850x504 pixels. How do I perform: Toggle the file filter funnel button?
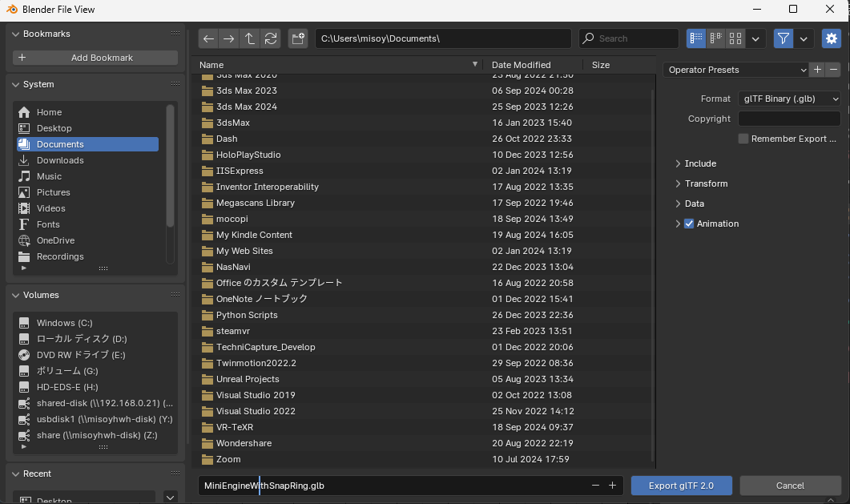pos(784,38)
